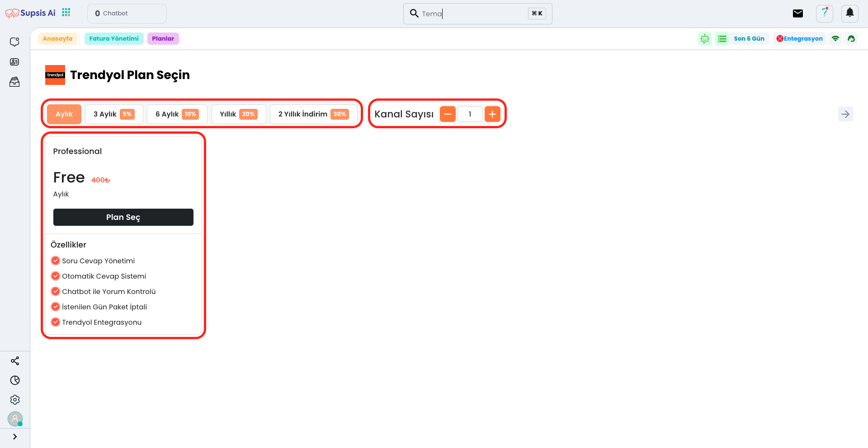
Task: Select the Yıllık billing period
Action: pos(239,114)
